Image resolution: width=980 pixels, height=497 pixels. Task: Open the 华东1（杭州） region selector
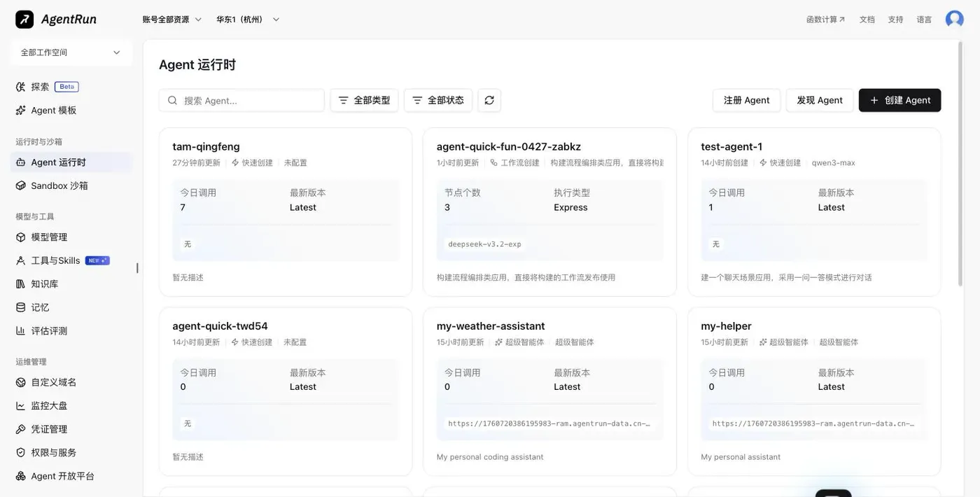(x=248, y=20)
